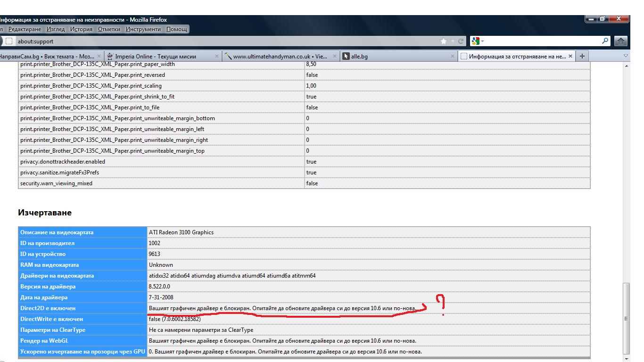Click the vertical scrollbar thumb

tap(626, 318)
